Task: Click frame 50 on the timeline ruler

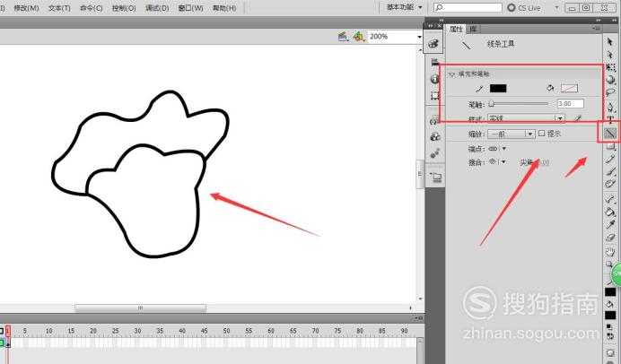Action: [226, 331]
